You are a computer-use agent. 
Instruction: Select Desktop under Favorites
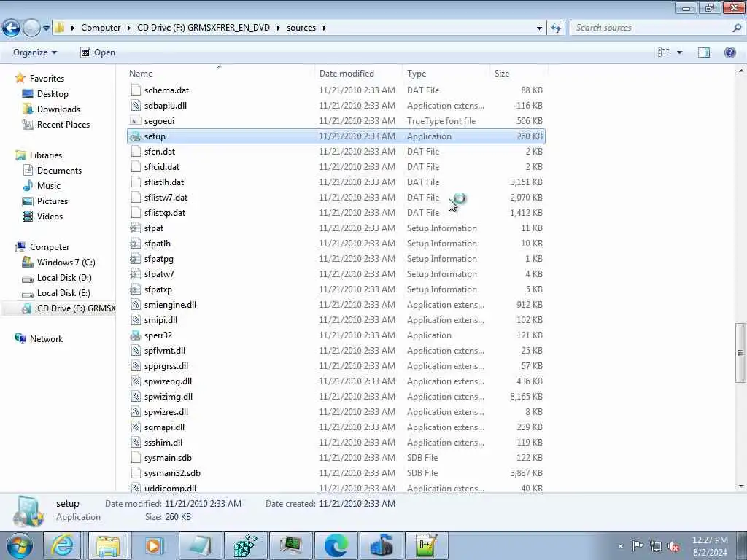click(x=53, y=94)
